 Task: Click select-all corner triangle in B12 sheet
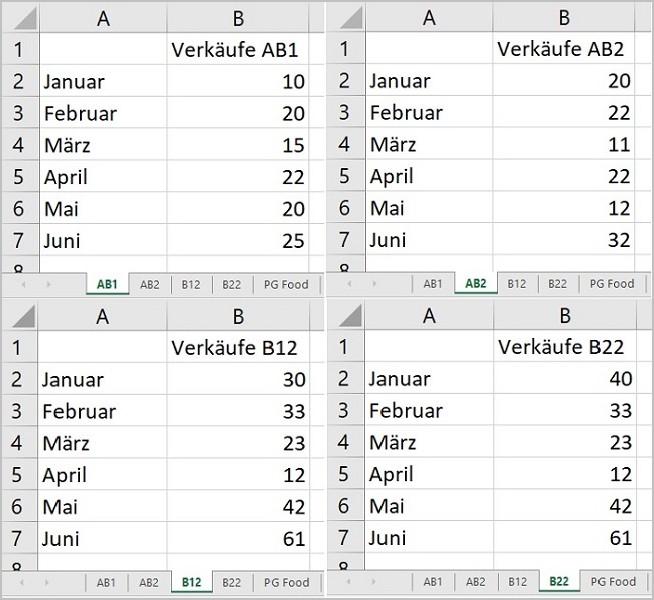pos(23,317)
